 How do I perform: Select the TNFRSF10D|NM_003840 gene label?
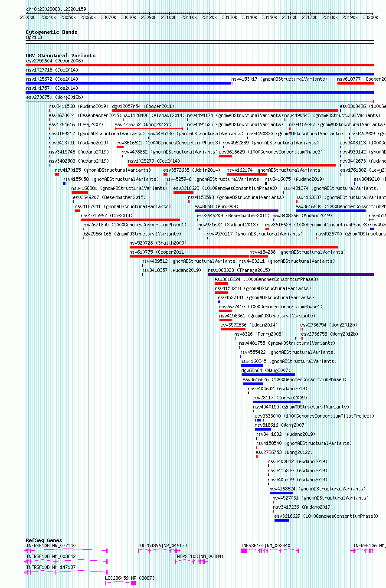[266, 546]
